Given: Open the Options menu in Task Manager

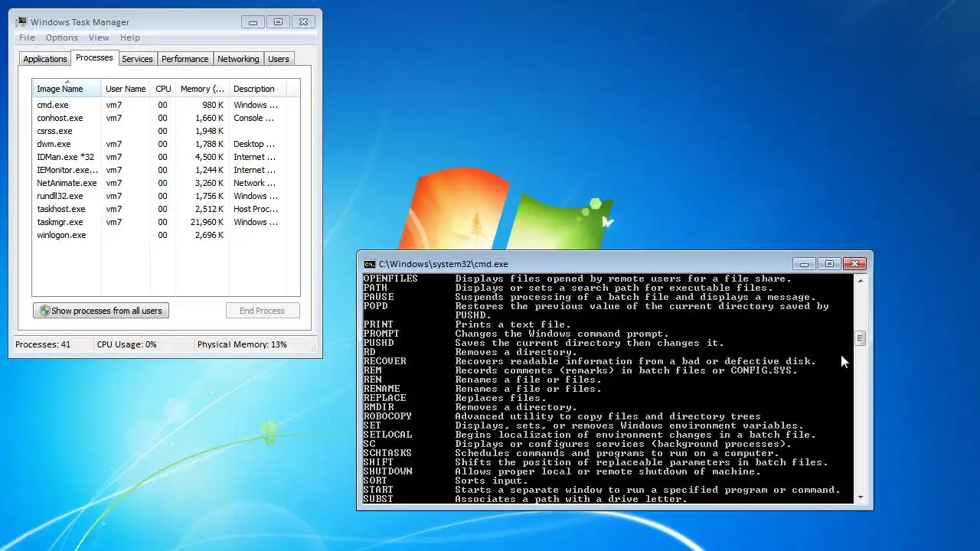Looking at the screenshot, I should coord(61,37).
